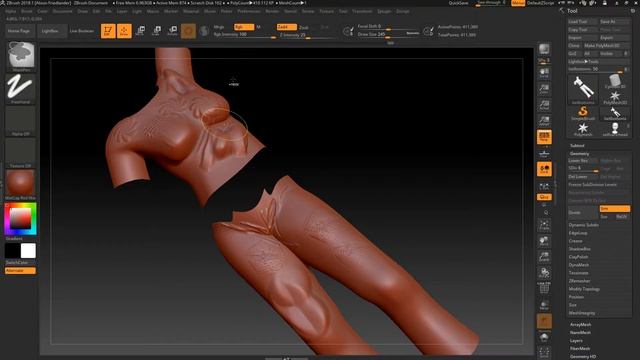Open the LightBox button
Screen dimensions: 640x360
[x=52, y=31]
